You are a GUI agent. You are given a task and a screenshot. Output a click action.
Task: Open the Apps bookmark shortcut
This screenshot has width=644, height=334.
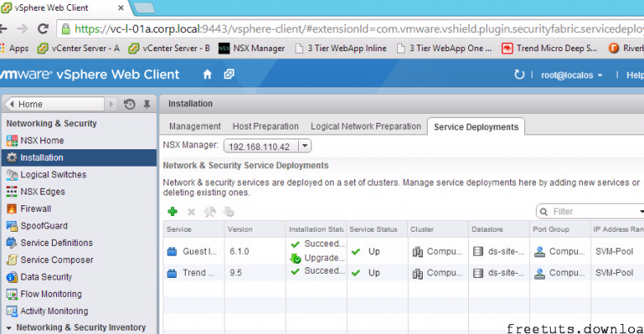(15, 49)
